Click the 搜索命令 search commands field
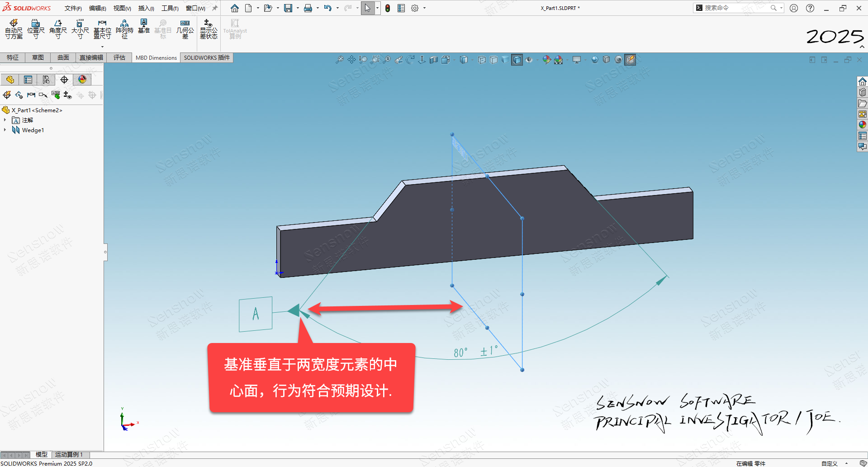 [x=735, y=8]
